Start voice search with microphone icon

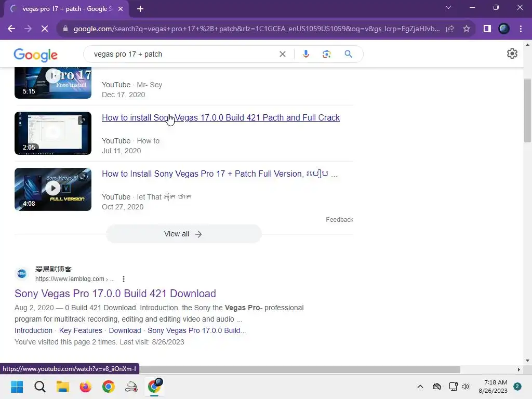pos(305,54)
